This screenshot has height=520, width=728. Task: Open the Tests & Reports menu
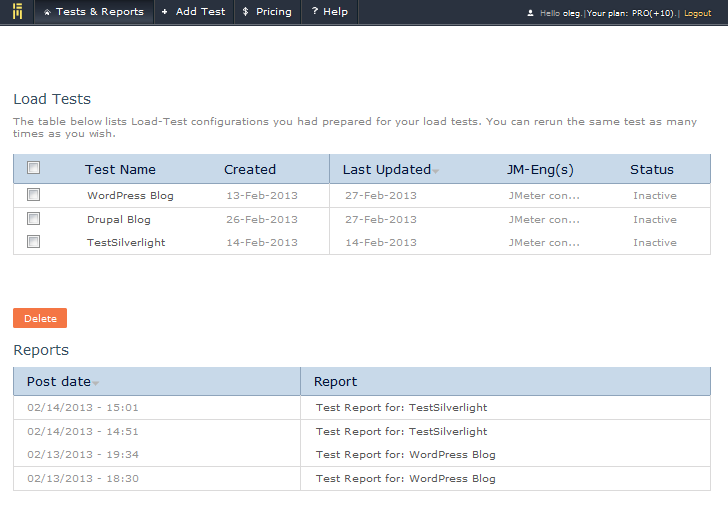tap(94, 12)
